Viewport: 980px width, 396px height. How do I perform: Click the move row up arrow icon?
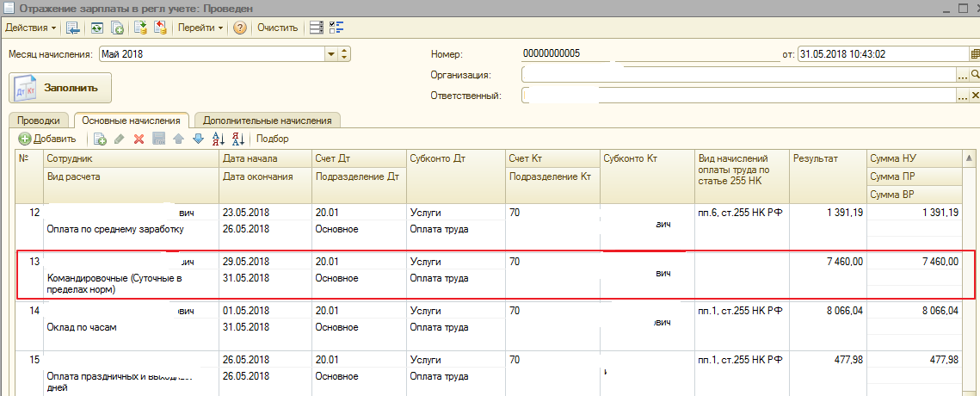pos(179,139)
